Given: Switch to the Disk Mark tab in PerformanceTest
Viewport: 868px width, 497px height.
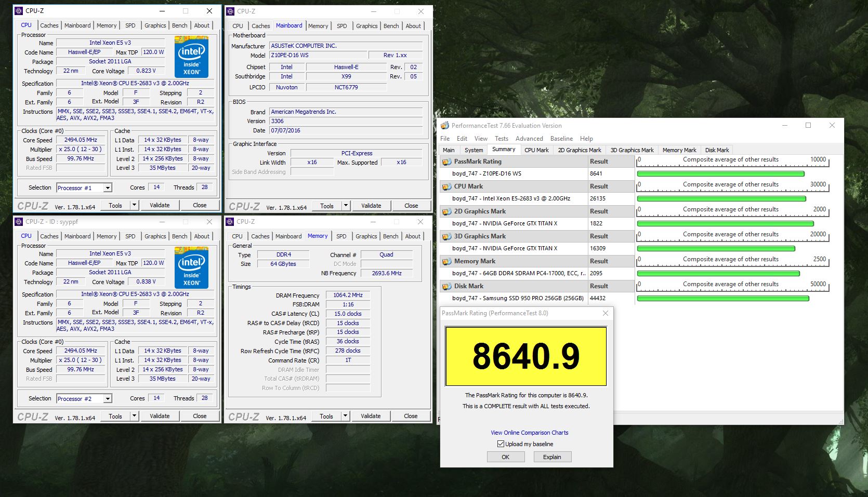Looking at the screenshot, I should point(717,150).
